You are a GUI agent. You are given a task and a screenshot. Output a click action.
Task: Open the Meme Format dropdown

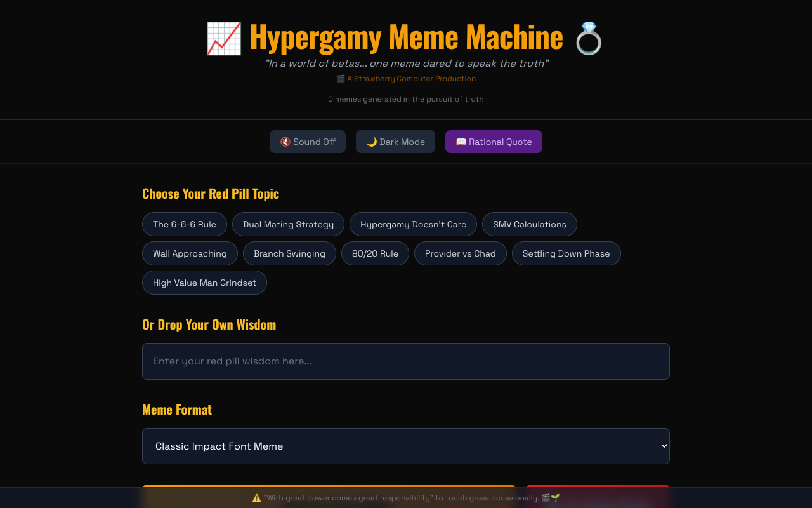[406, 446]
